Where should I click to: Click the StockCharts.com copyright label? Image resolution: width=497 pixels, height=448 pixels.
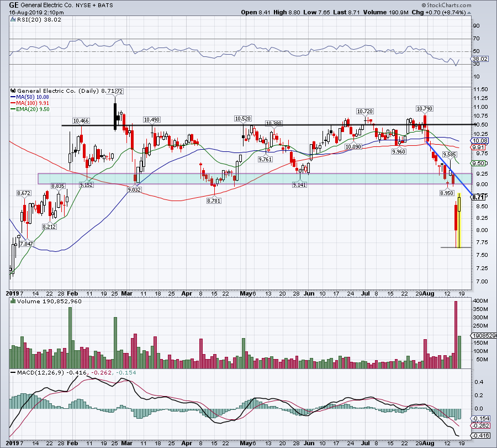[x=447, y=5]
